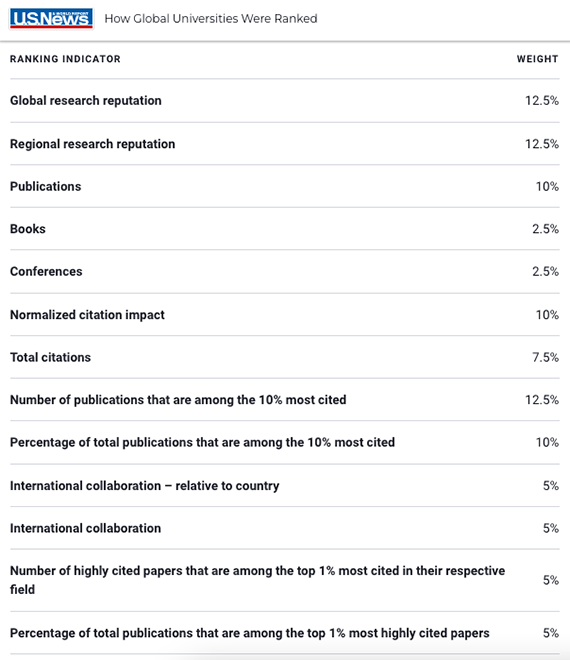Click Number of highly cited papers top 1% row
570x660 pixels.
pos(285,580)
